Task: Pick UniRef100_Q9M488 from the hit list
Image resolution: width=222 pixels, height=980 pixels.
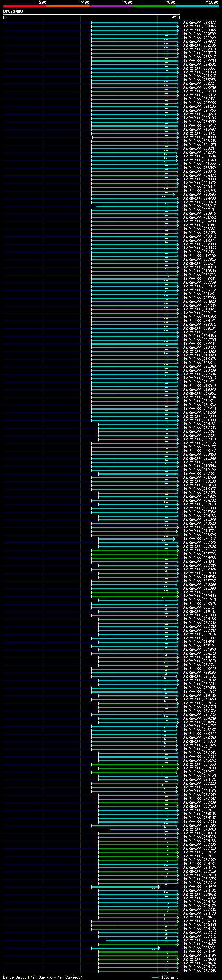Action: [199, 841]
